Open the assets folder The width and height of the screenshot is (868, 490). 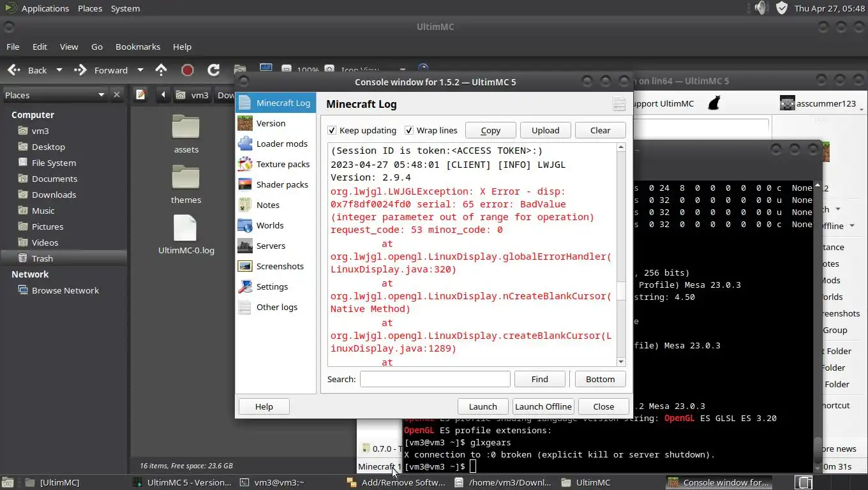(x=186, y=135)
